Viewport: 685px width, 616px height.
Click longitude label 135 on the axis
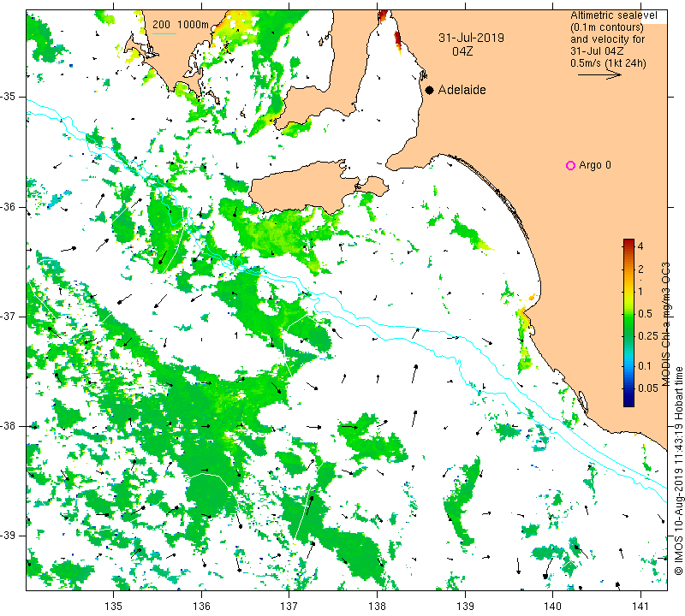114,606
